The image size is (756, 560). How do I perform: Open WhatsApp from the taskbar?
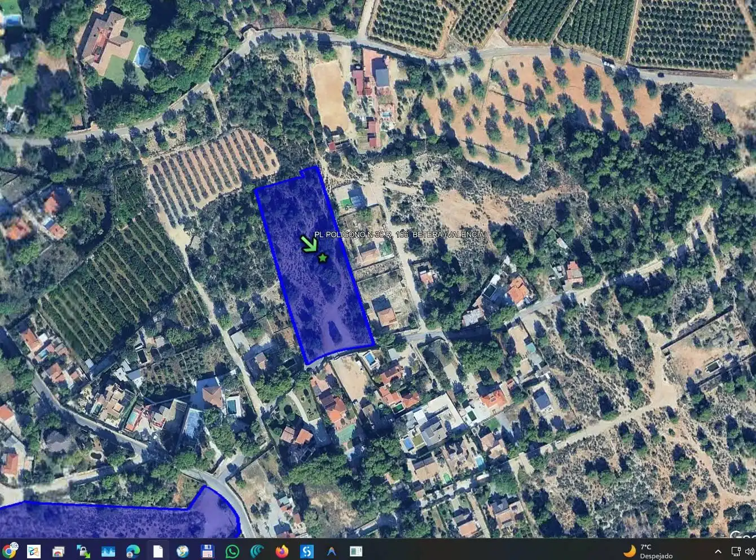[x=232, y=551]
